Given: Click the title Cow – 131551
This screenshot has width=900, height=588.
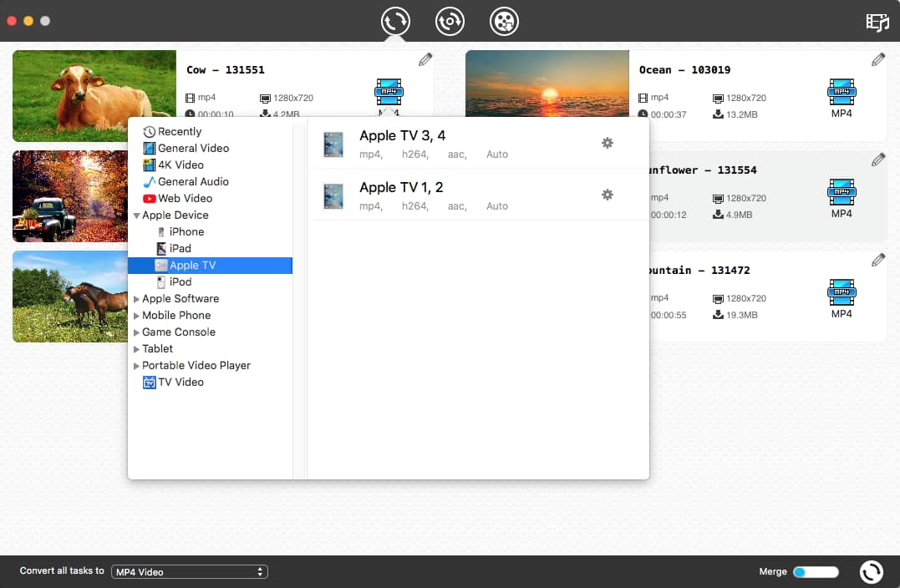Looking at the screenshot, I should click(226, 70).
